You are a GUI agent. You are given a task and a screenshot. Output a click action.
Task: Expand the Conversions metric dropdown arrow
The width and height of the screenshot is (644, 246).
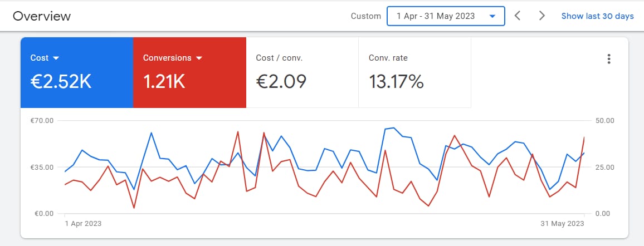[x=199, y=58]
